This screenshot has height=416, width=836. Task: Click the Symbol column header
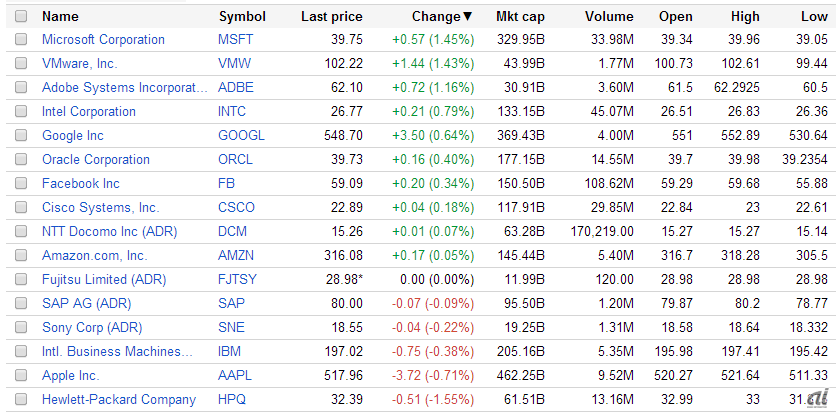coord(242,16)
